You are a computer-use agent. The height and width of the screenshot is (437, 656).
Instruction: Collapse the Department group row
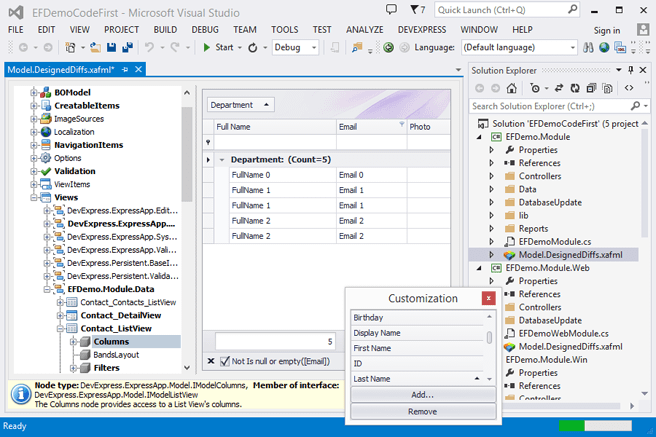tap(221, 159)
